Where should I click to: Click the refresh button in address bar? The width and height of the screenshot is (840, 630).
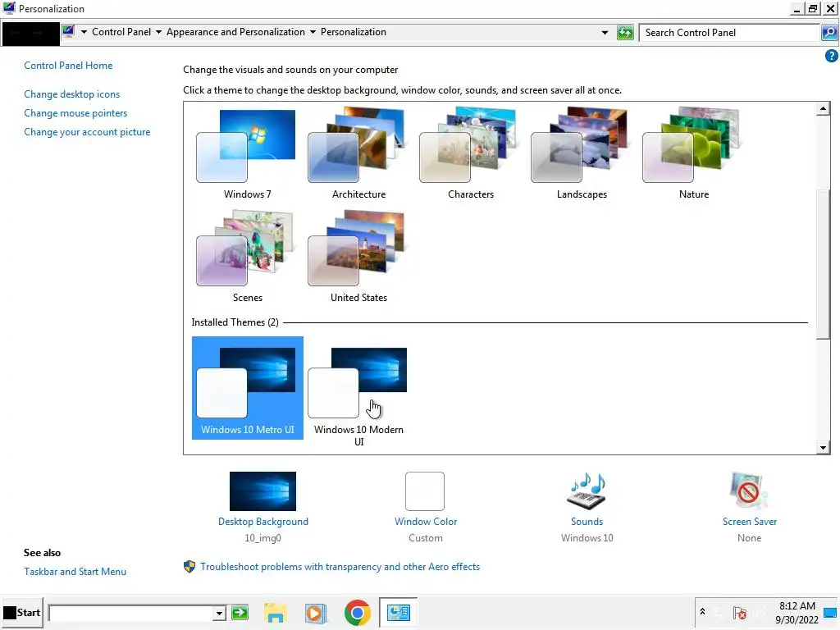[x=624, y=32]
